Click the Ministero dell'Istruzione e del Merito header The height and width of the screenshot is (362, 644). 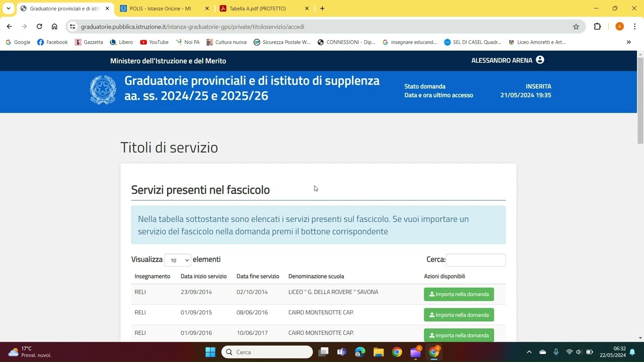pyautogui.click(x=168, y=61)
